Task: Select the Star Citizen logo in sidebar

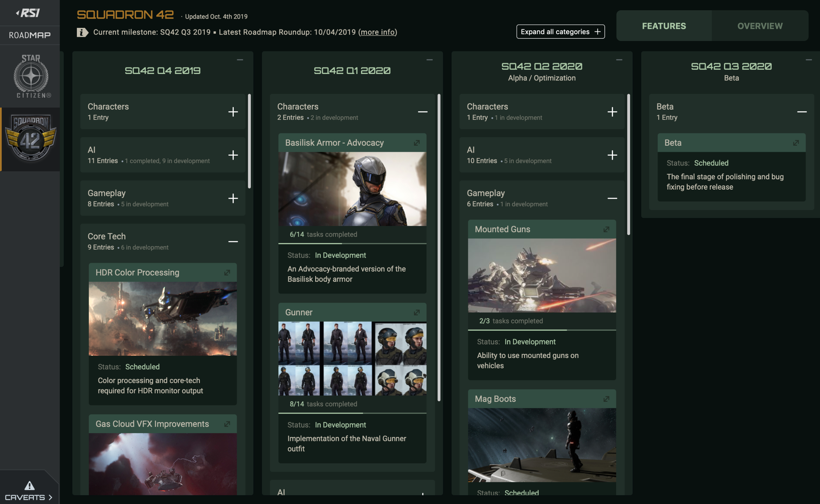Action: 31,76
